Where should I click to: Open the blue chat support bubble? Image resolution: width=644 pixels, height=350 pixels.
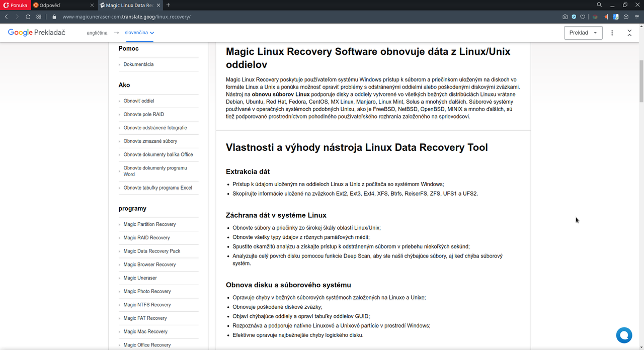point(624,335)
